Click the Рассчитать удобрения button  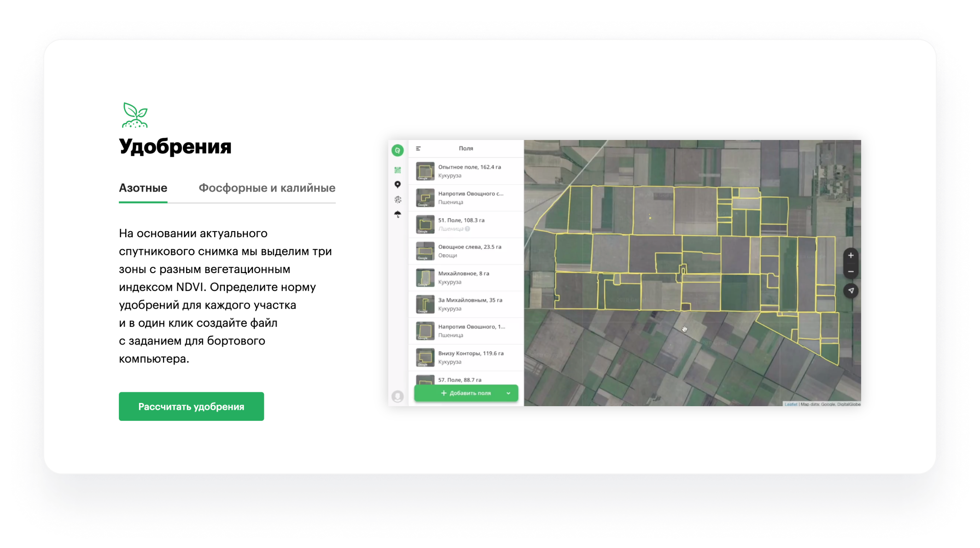point(191,406)
